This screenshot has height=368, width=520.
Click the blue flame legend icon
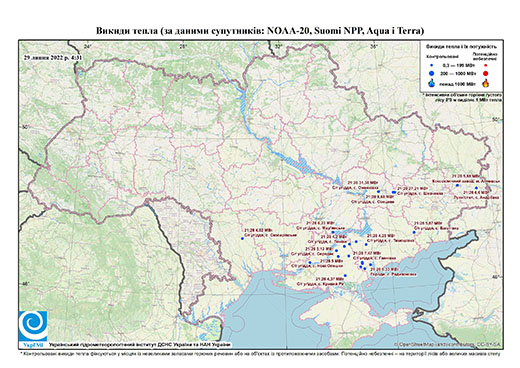pos(432,83)
